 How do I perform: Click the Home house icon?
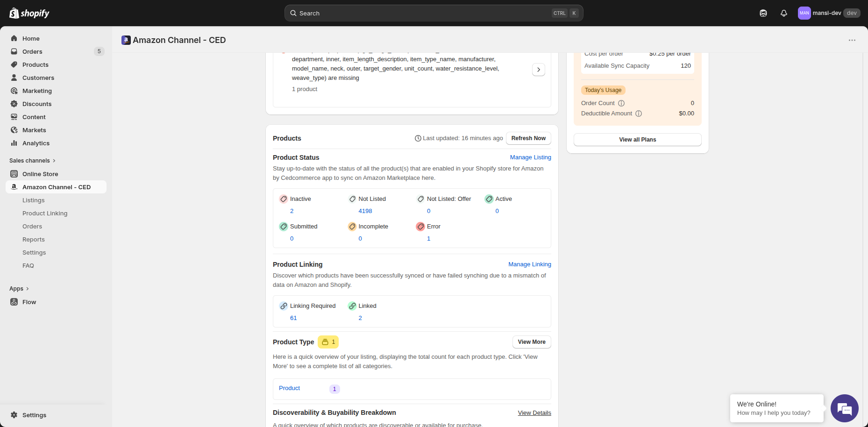pyautogui.click(x=14, y=38)
